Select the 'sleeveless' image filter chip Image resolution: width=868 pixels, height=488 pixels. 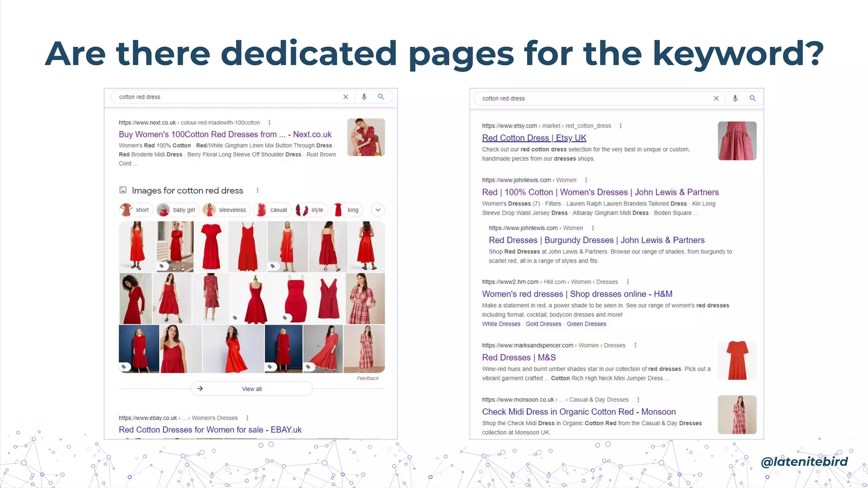coord(225,210)
